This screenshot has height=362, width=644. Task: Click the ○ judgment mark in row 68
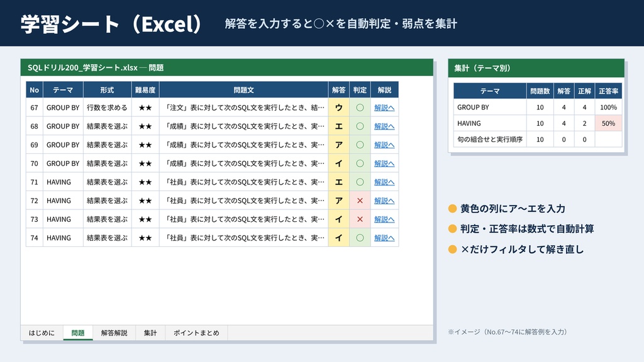click(360, 126)
